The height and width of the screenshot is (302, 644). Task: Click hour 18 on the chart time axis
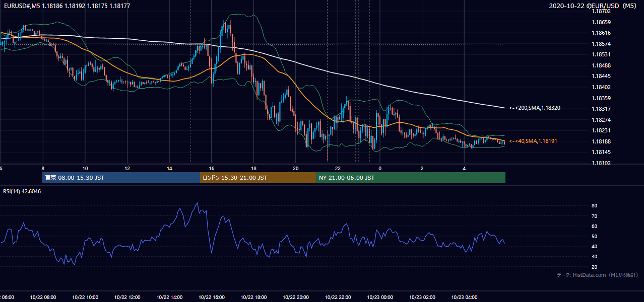(253, 168)
